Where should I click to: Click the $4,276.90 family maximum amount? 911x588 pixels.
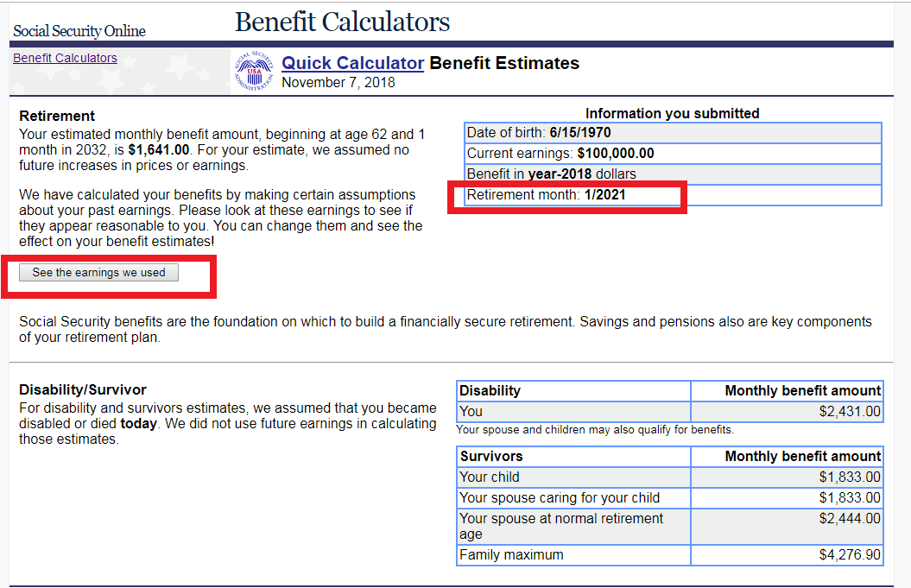pos(850,555)
